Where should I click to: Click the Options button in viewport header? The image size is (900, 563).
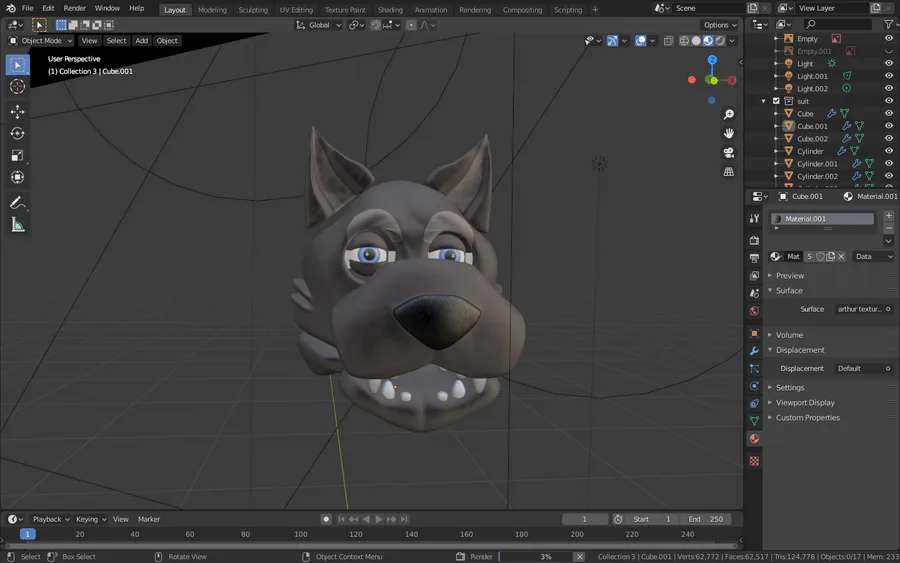coord(718,25)
